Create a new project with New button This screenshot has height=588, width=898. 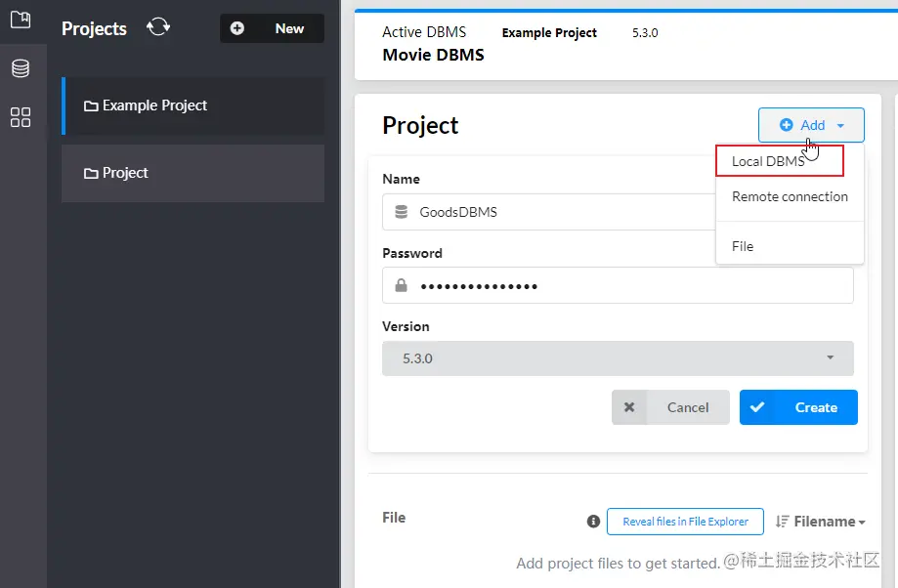tap(272, 28)
